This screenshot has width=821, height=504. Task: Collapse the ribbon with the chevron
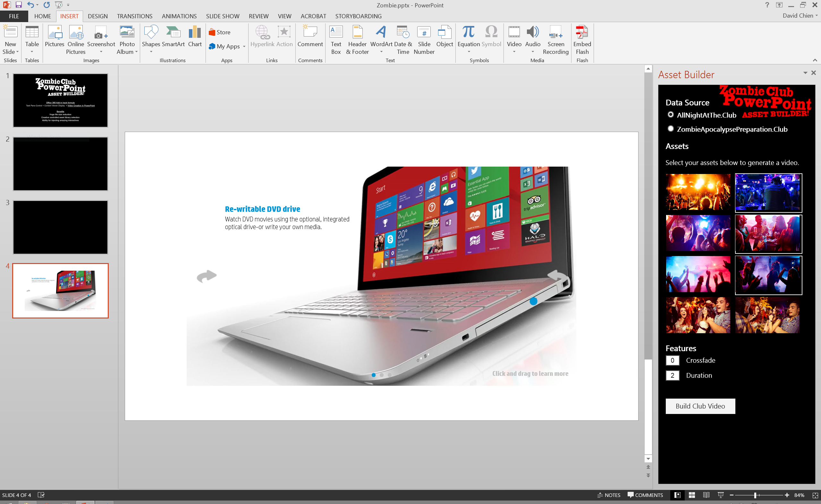(815, 60)
